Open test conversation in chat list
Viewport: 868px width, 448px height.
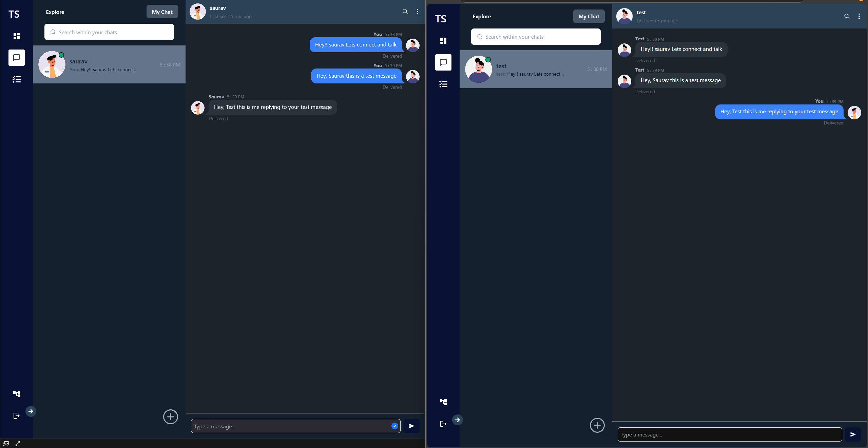click(x=536, y=69)
